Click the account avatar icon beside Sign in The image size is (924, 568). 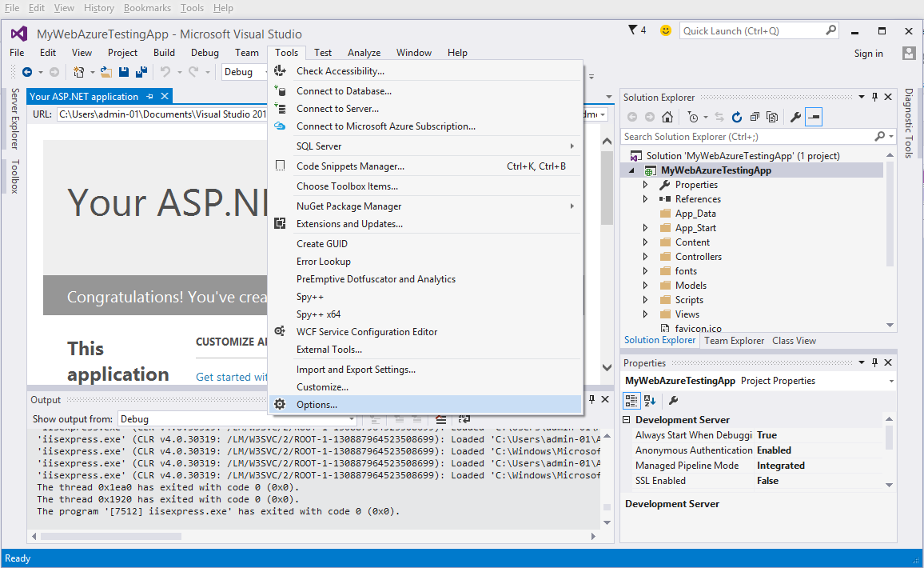click(909, 53)
